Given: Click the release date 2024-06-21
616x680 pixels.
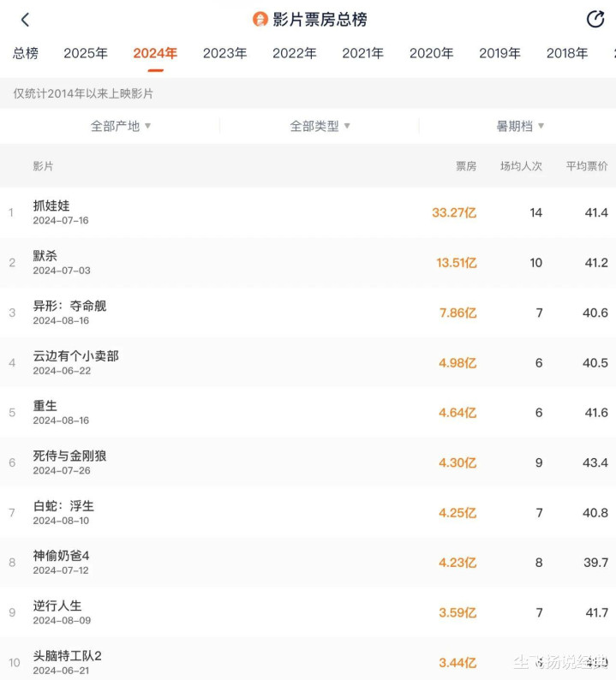Looking at the screenshot, I should (x=61, y=671).
